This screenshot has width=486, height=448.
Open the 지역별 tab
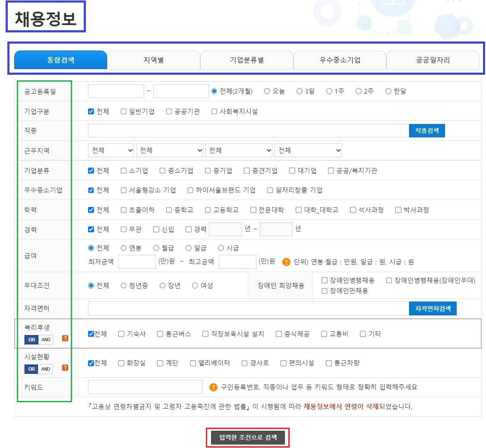(154, 60)
